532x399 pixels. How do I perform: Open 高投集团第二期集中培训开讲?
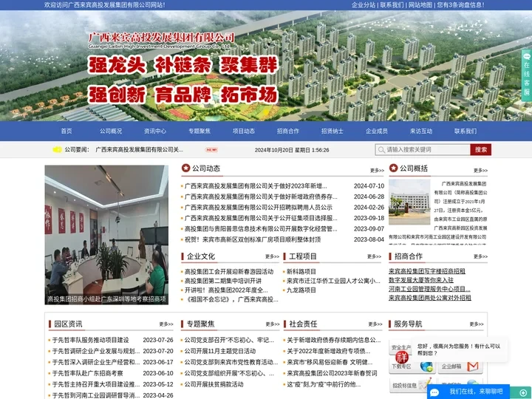tap(223, 281)
